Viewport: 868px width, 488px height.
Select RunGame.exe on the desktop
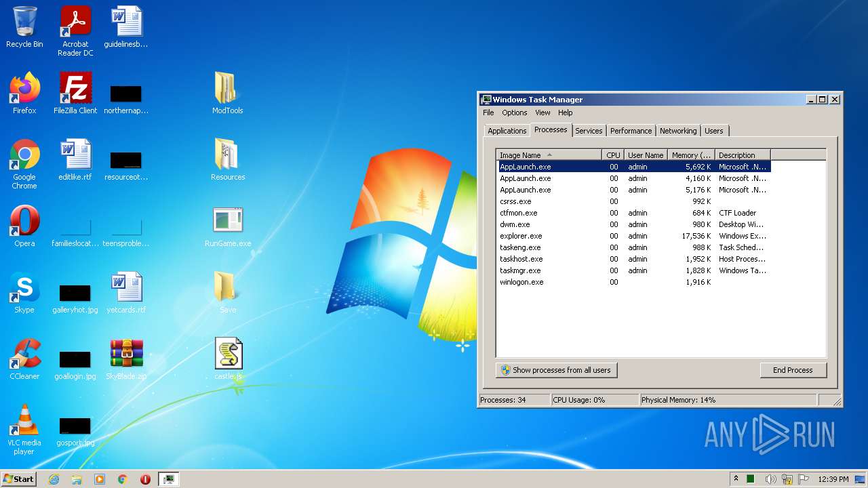pyautogui.click(x=227, y=226)
